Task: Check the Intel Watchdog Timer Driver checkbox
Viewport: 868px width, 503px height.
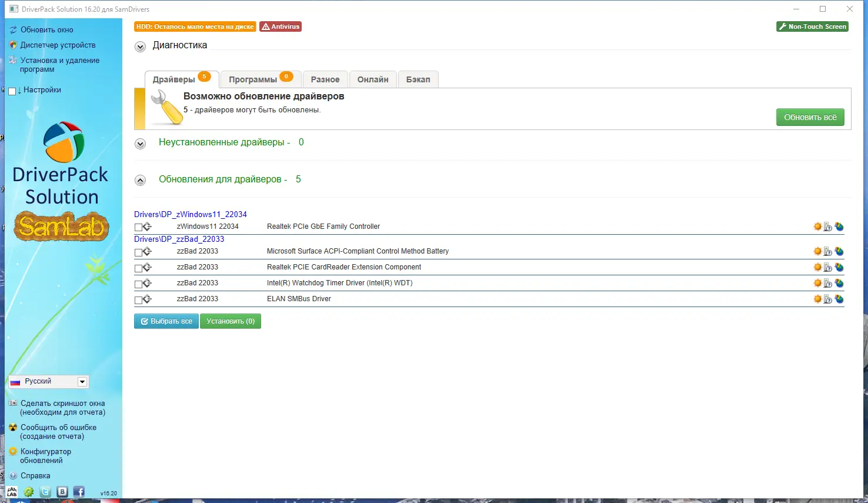Action: (x=138, y=284)
